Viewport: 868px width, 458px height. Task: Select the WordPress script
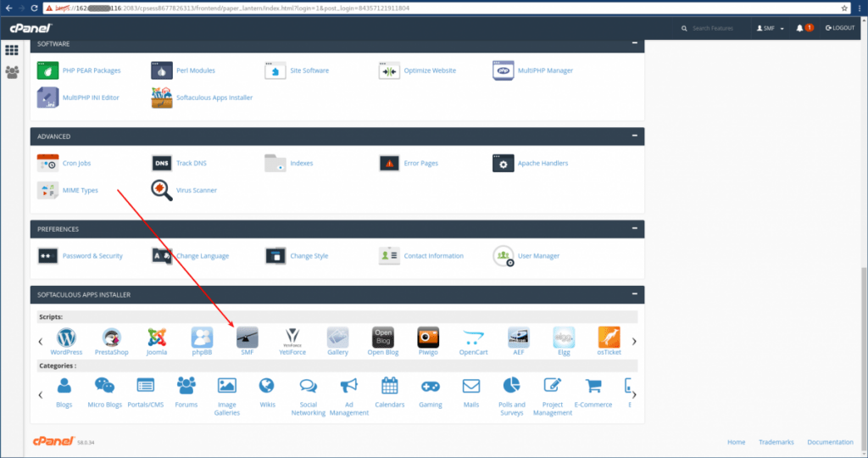tap(66, 341)
